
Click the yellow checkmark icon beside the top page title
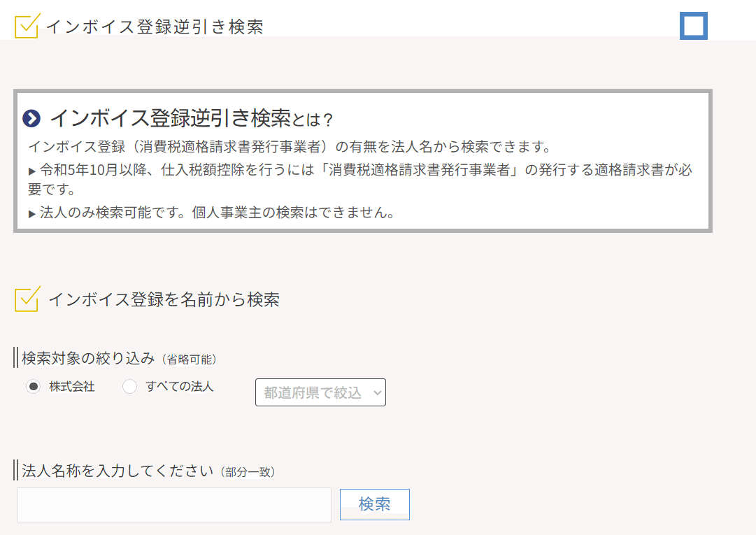coord(27,26)
